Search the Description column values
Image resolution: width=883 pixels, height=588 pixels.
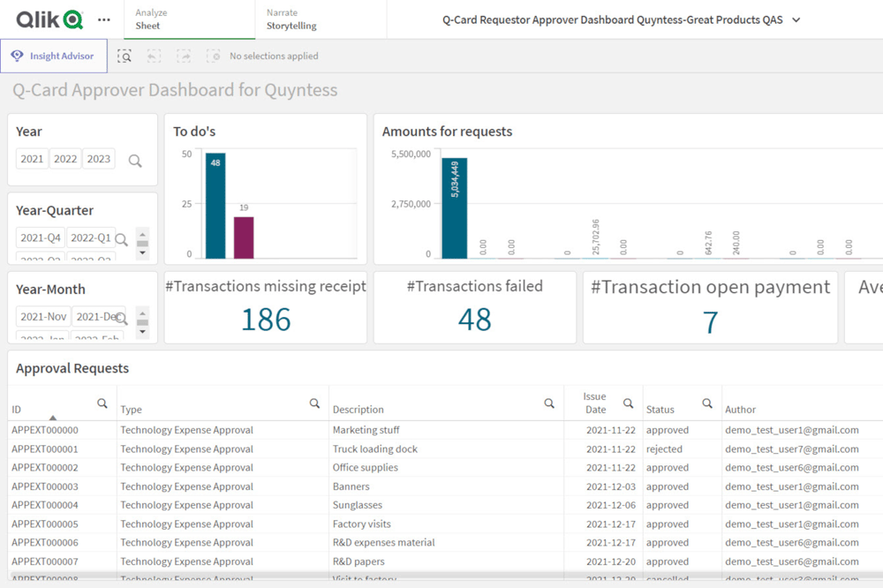tap(549, 403)
